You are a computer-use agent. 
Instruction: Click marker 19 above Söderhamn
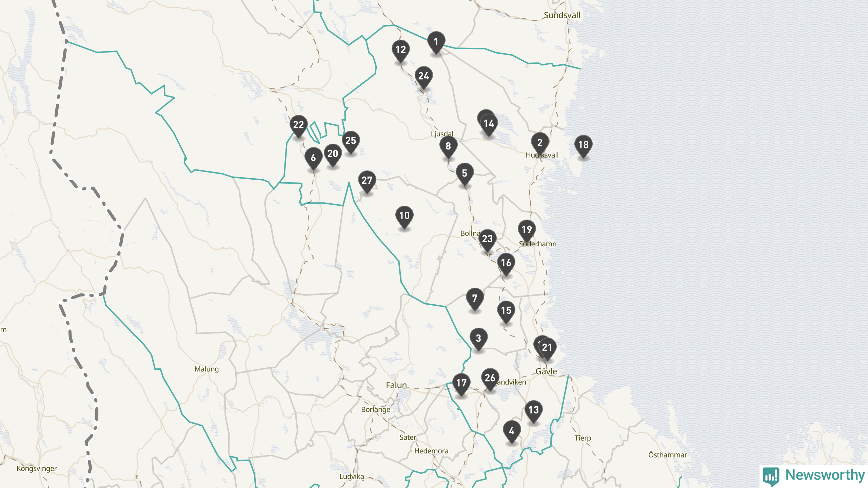(x=527, y=230)
